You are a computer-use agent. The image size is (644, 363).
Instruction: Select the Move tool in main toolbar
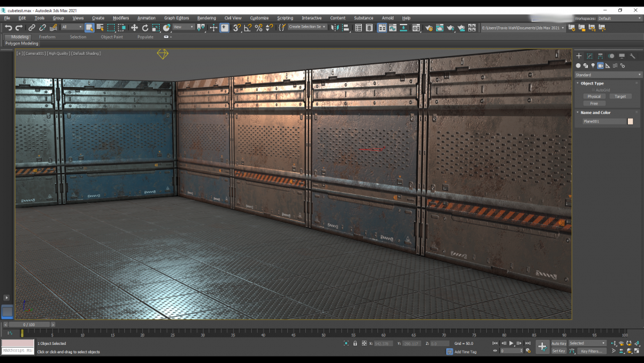[134, 28]
